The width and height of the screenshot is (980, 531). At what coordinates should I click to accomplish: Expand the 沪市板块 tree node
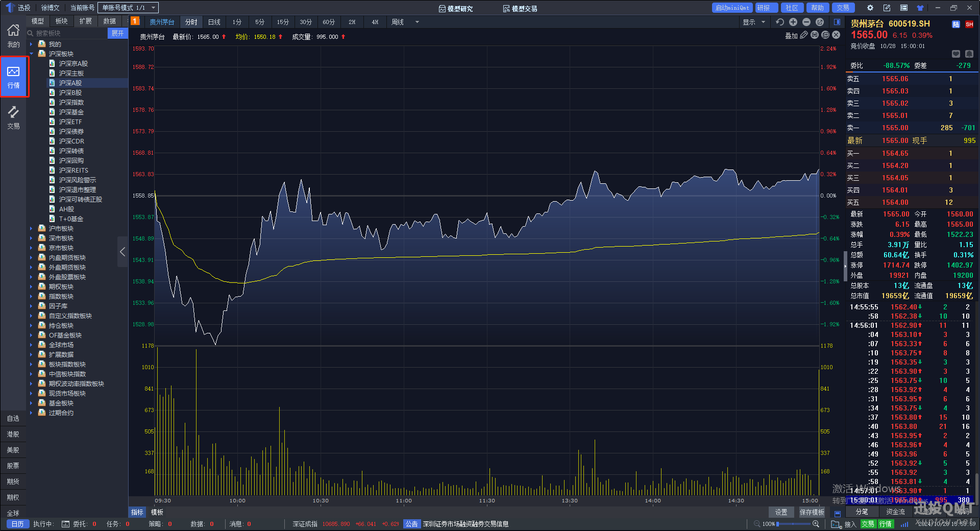32,228
